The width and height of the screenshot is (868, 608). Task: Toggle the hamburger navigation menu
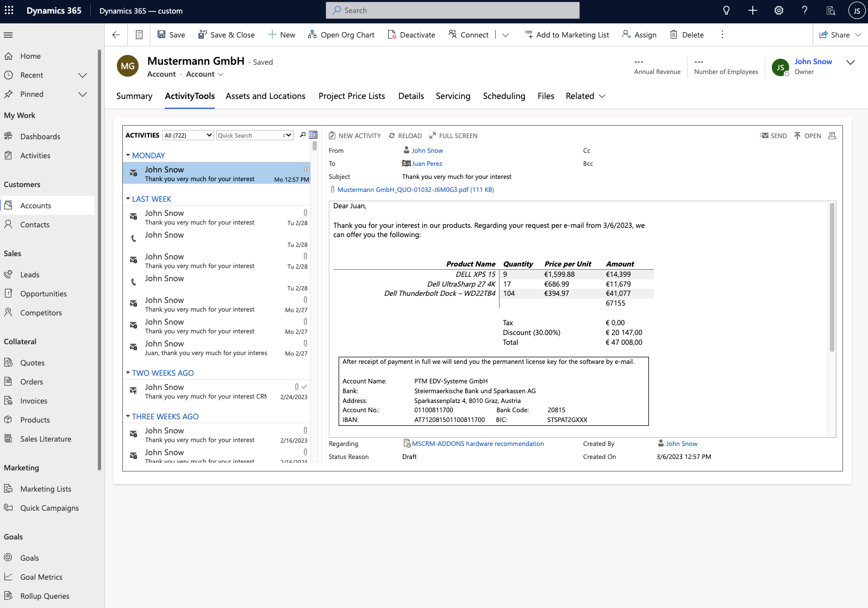(x=8, y=35)
